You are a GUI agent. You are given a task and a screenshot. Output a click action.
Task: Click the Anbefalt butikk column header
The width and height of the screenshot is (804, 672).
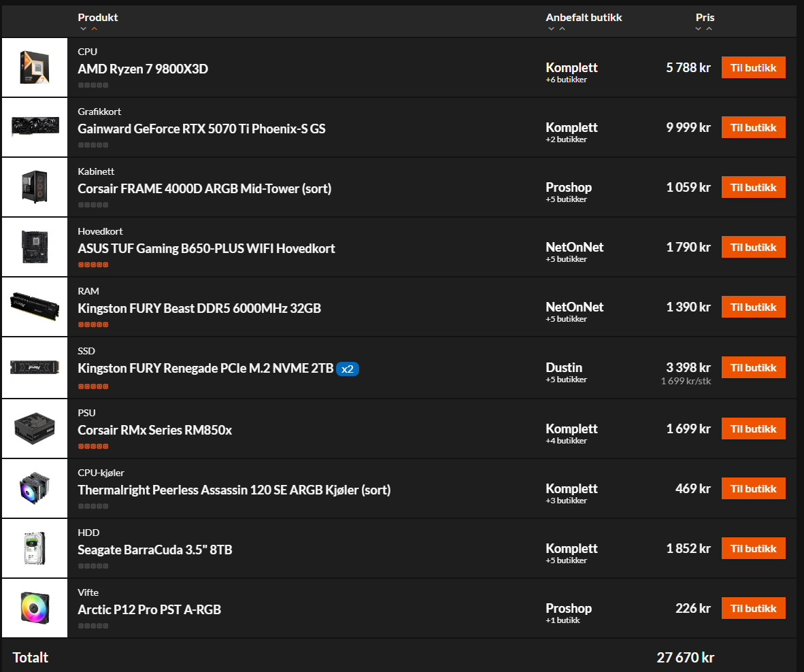(584, 18)
